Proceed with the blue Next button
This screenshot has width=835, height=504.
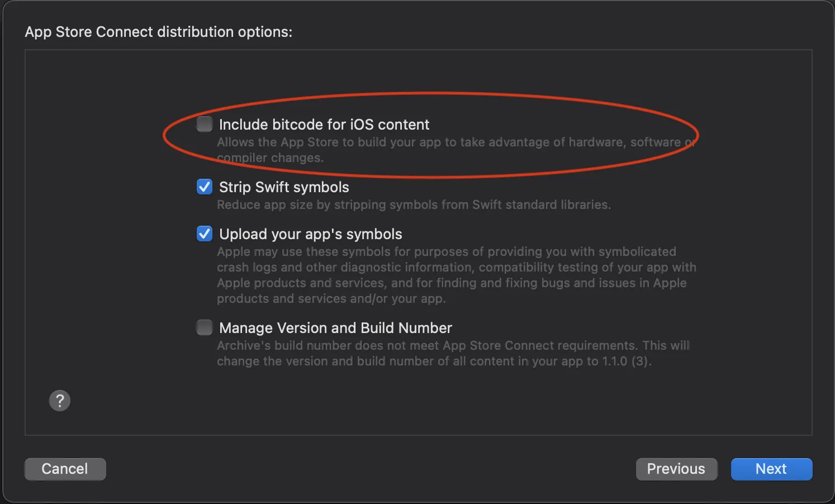[771, 469]
